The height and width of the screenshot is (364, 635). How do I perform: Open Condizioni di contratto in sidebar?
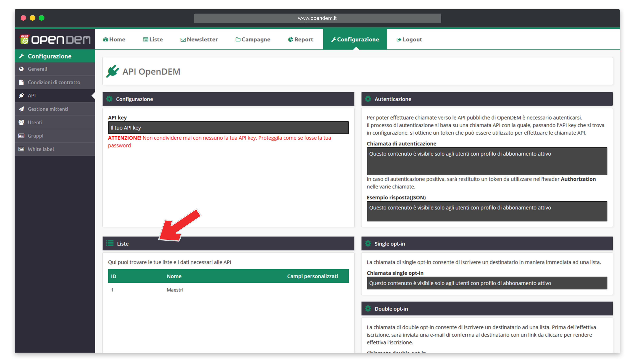click(x=55, y=82)
